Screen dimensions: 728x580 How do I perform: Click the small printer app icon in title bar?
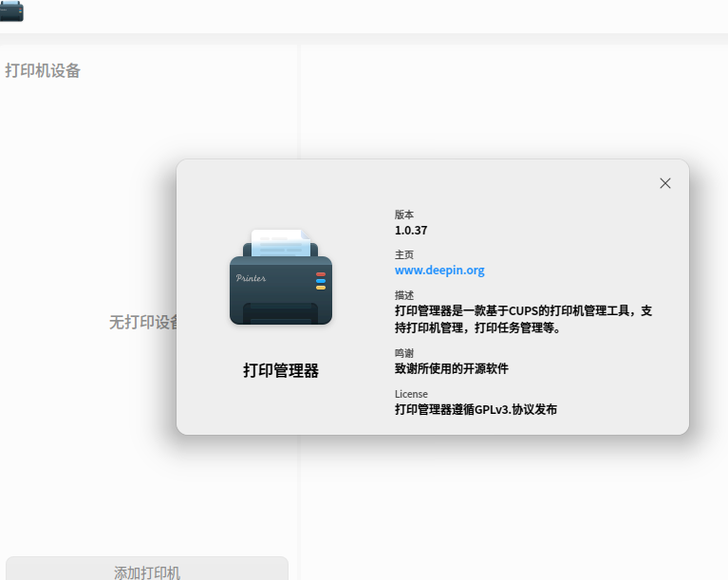tap(11, 10)
